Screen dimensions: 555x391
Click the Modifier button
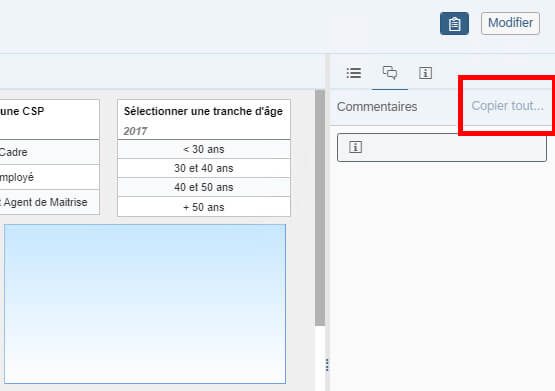510,23
